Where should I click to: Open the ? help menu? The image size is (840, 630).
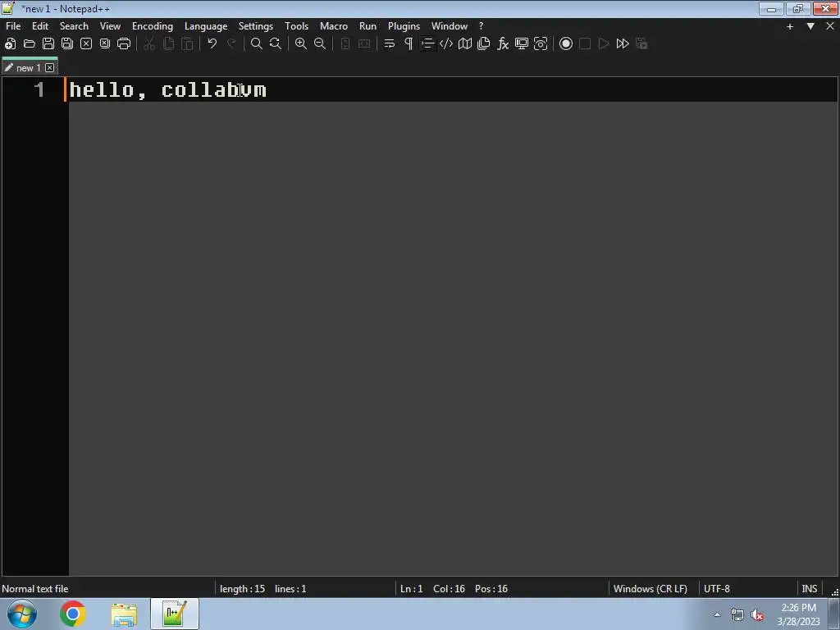click(x=481, y=26)
